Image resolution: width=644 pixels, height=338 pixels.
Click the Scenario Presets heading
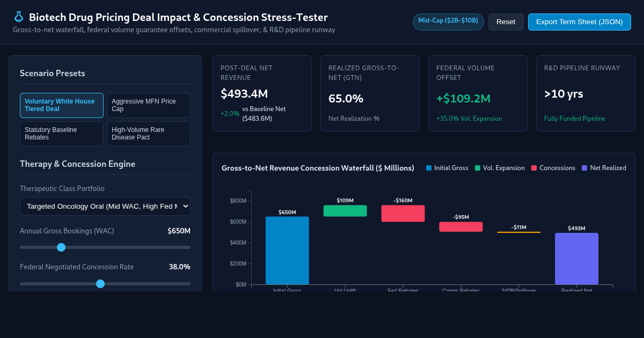(53, 74)
